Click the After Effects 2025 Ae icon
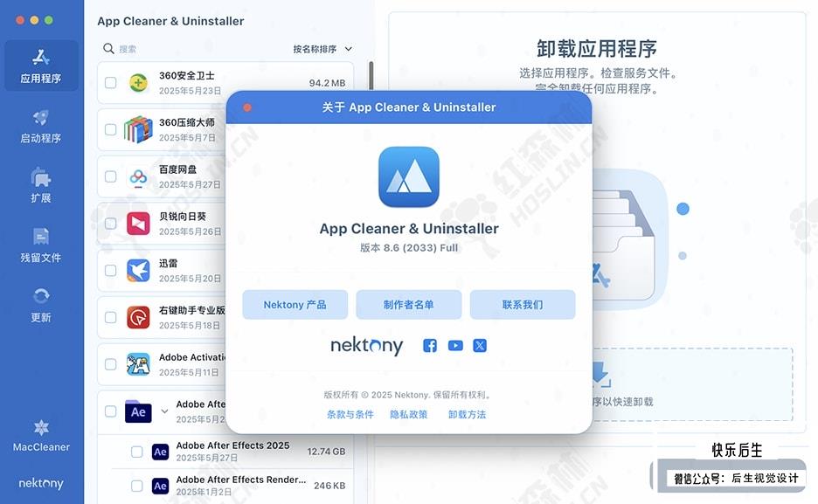This screenshot has width=818, height=504. click(x=160, y=452)
